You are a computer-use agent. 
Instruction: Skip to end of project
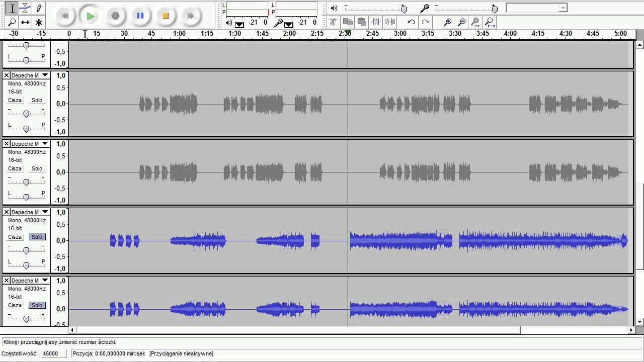click(191, 16)
